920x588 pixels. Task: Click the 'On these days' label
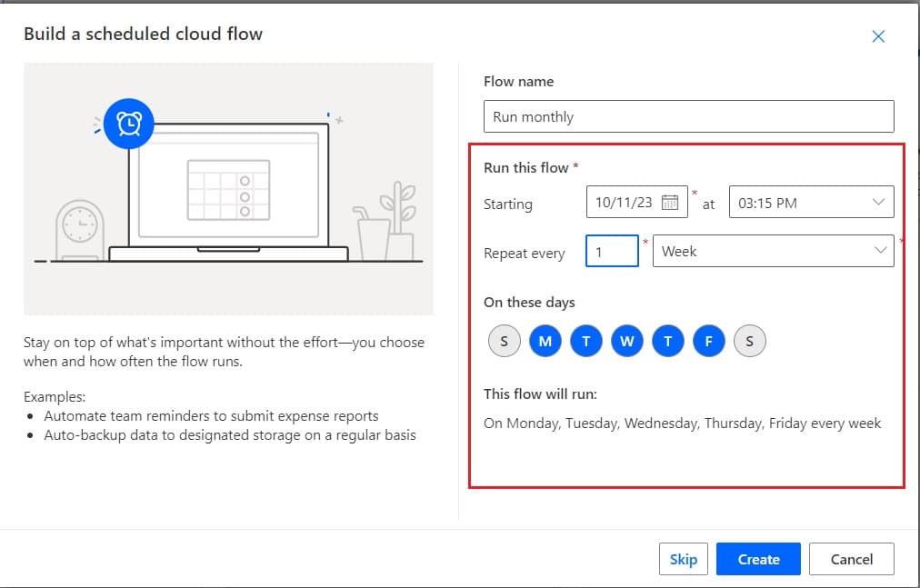529,303
